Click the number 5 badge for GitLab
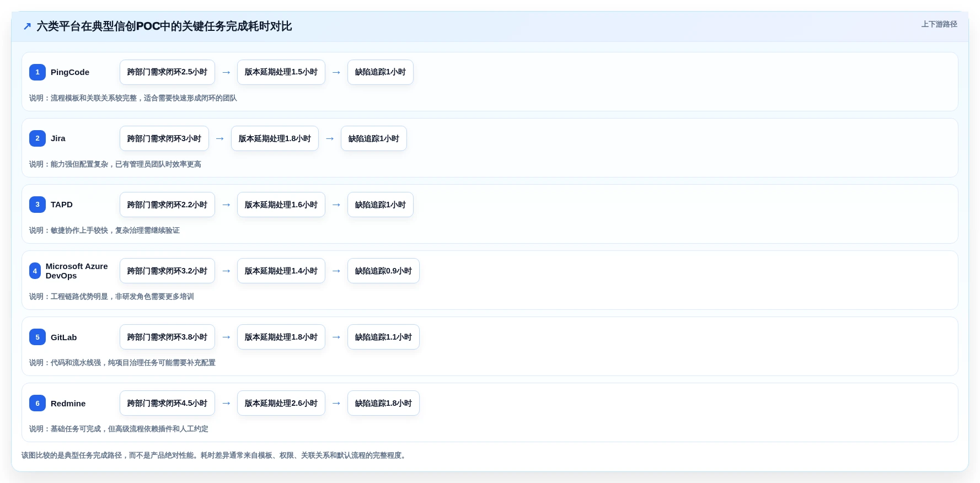 click(38, 337)
